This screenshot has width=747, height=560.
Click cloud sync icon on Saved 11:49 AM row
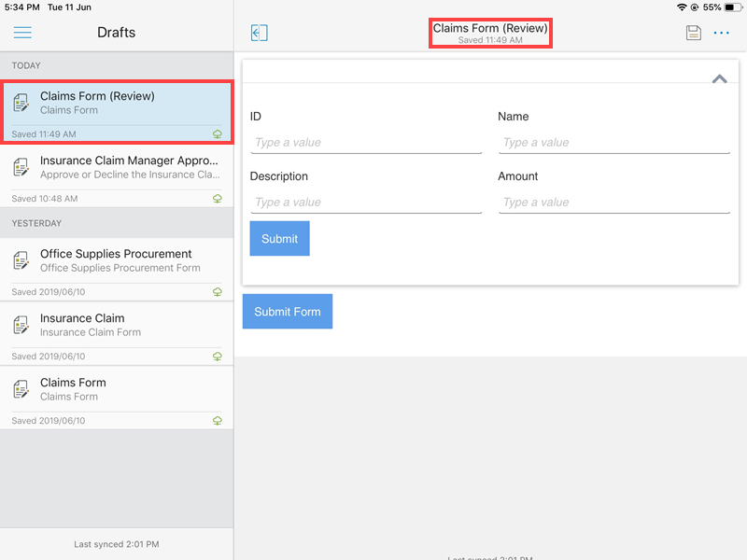pyautogui.click(x=218, y=134)
